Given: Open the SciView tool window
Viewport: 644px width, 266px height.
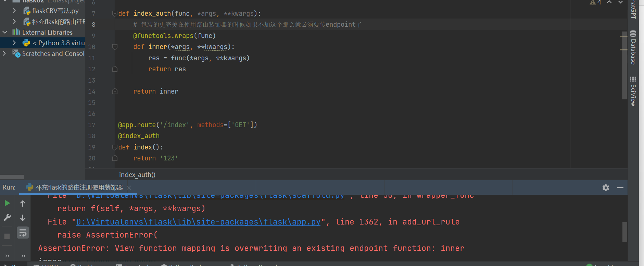Looking at the screenshot, I should click(633, 91).
